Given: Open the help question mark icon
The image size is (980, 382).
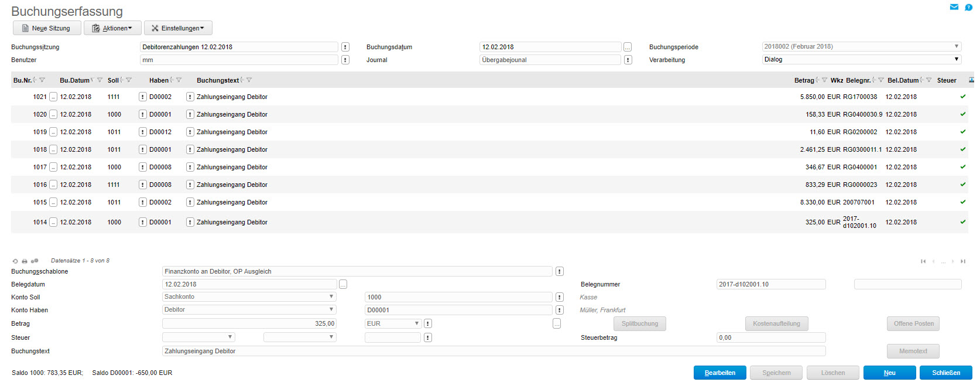Looking at the screenshot, I should pos(969,7).
